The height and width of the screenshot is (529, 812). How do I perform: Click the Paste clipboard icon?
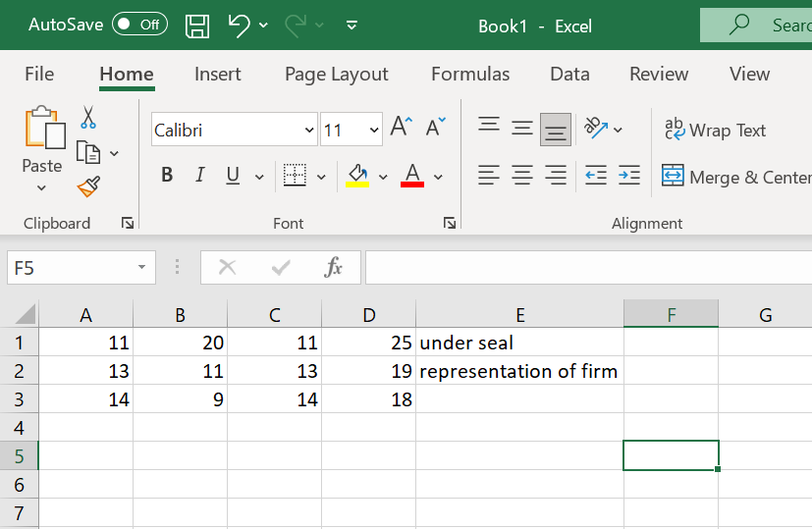[44, 128]
